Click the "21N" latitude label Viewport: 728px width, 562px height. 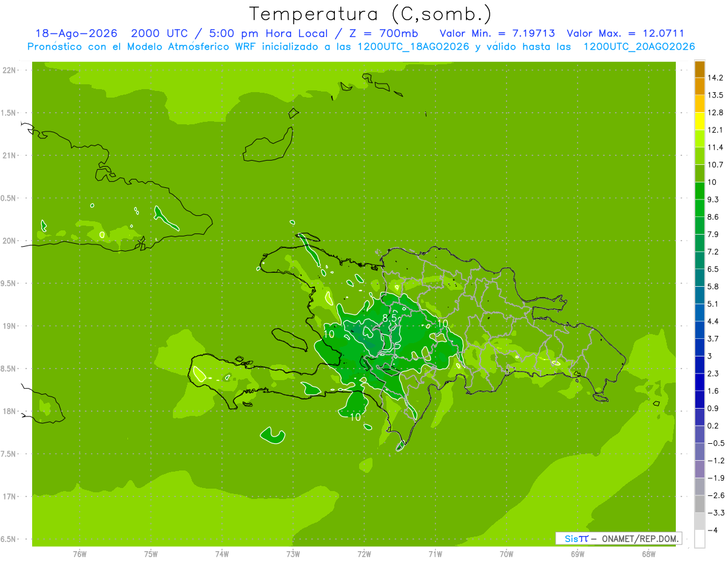click(9, 156)
